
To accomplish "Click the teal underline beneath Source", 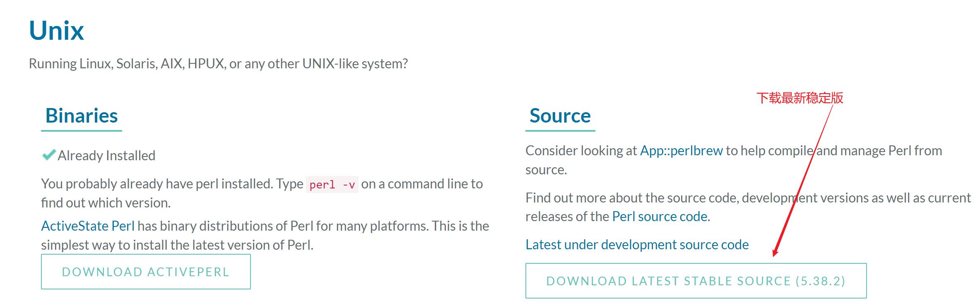I will [x=560, y=131].
